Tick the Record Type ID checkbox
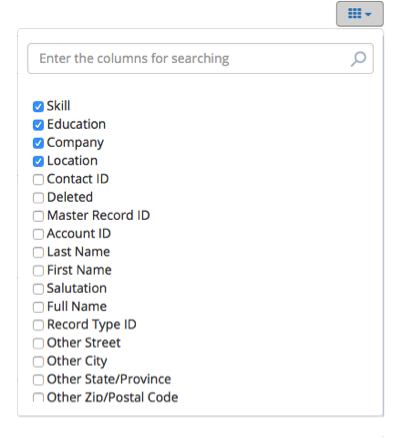402x438 pixels. [38, 325]
